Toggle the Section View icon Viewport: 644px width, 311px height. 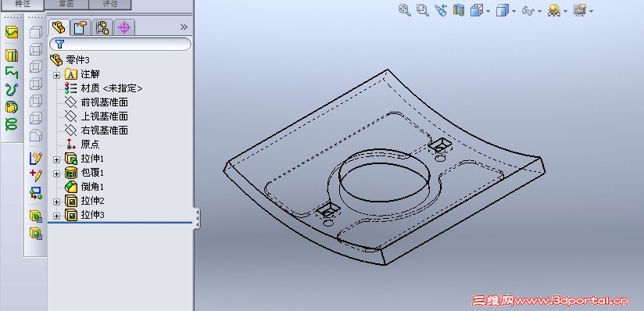[458, 10]
